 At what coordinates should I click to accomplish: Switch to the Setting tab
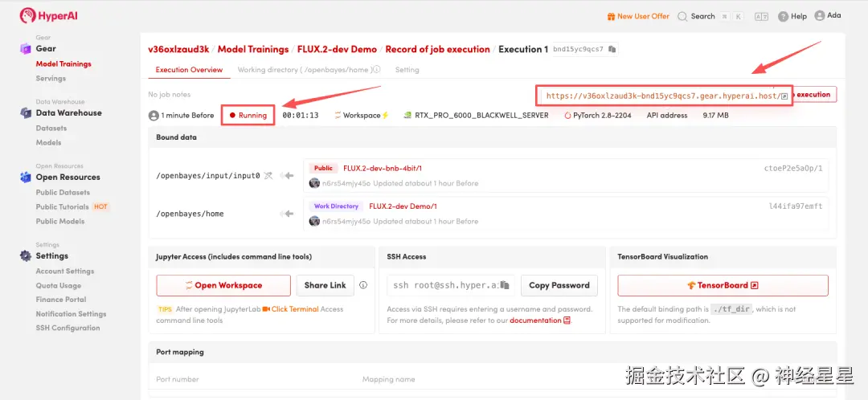pos(407,70)
